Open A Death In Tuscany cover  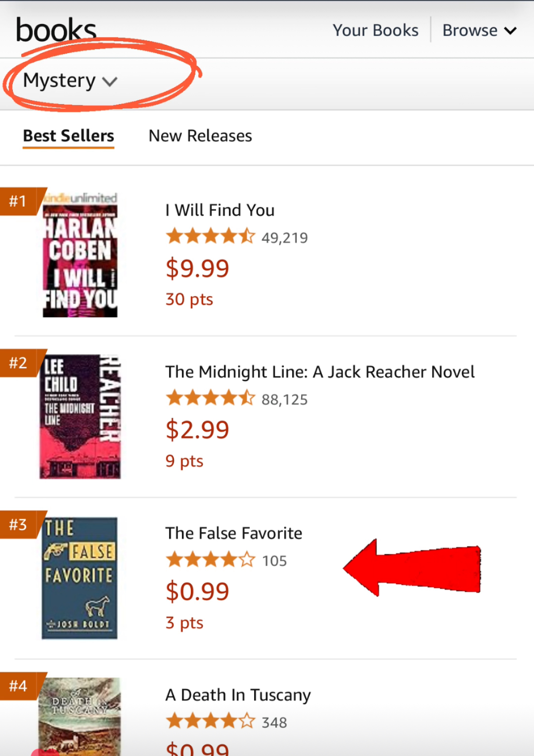point(80,716)
